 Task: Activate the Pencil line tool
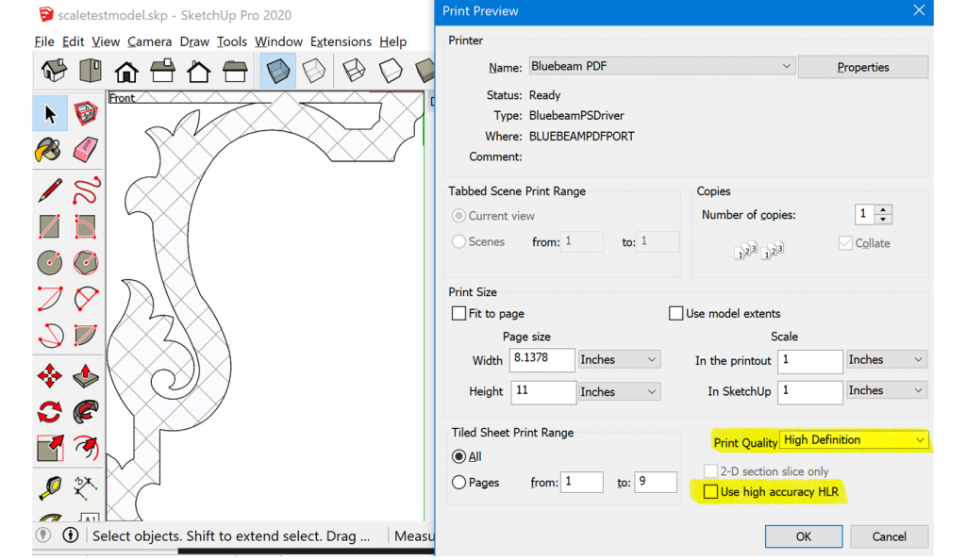[49, 189]
